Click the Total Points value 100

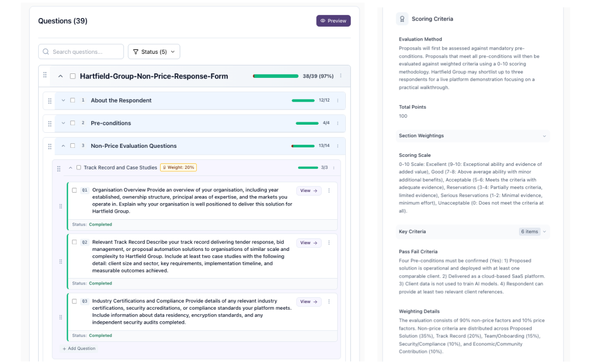click(403, 116)
